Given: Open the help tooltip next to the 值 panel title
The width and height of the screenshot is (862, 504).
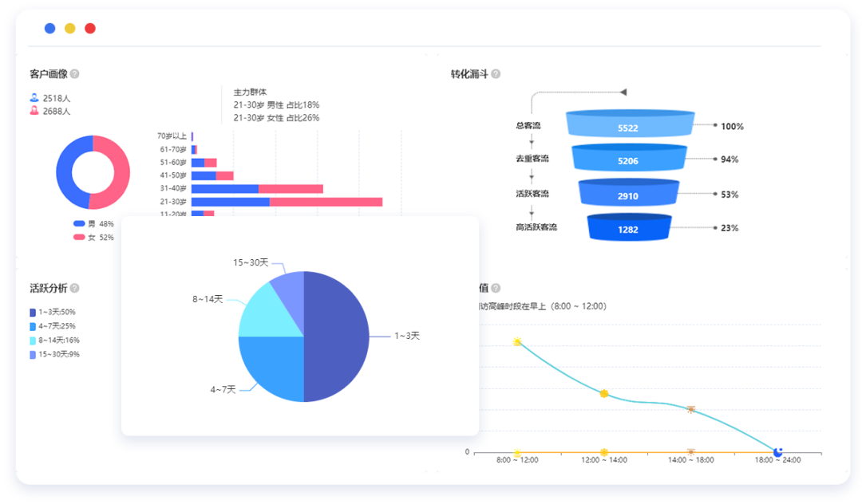Looking at the screenshot, I should tap(495, 288).
